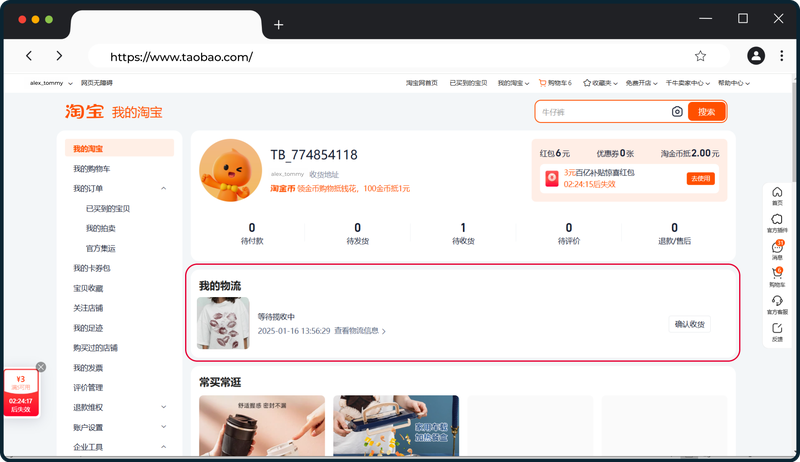This screenshot has height=462, width=800.
Task: Open 已买到的宝贝 in left sidebar
Action: click(x=108, y=209)
